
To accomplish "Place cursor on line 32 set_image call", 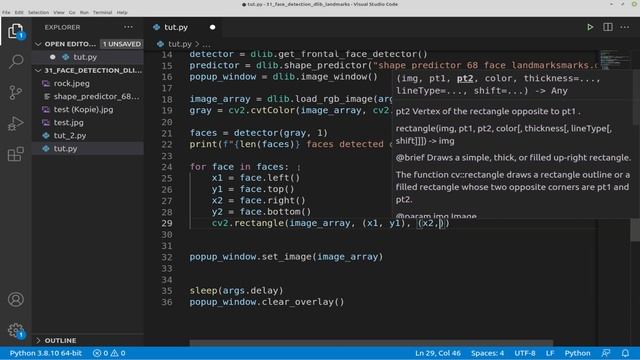I will point(286,257).
